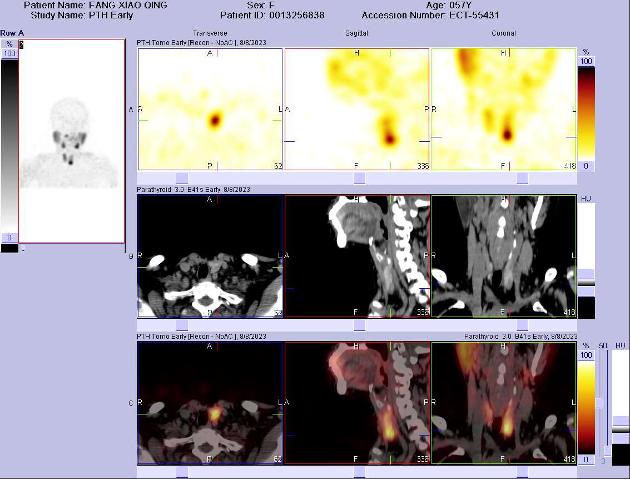630x479 pixels.
Task: Click the slice slider under the sagittal SPECT view
Action: coord(357,178)
